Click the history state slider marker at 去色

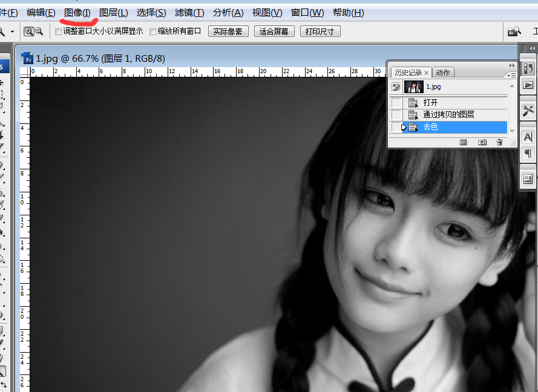[404, 127]
